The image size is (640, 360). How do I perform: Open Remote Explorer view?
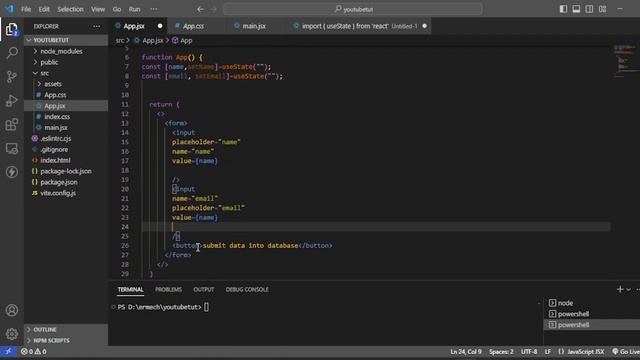click(x=12, y=149)
